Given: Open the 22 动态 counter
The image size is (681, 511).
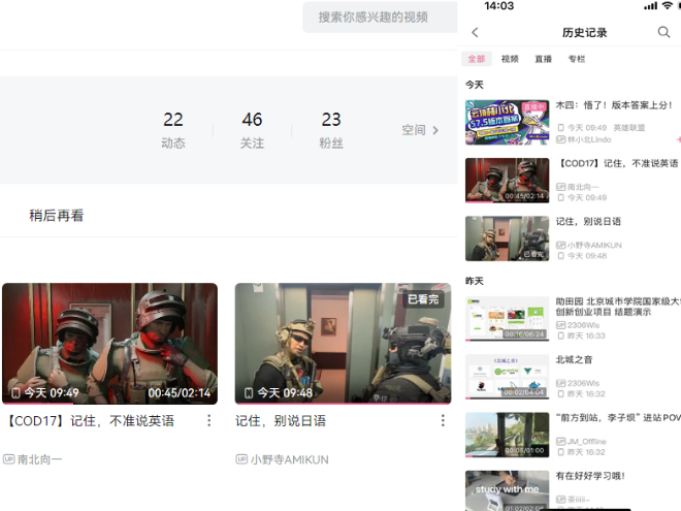Looking at the screenshot, I should click(173, 130).
